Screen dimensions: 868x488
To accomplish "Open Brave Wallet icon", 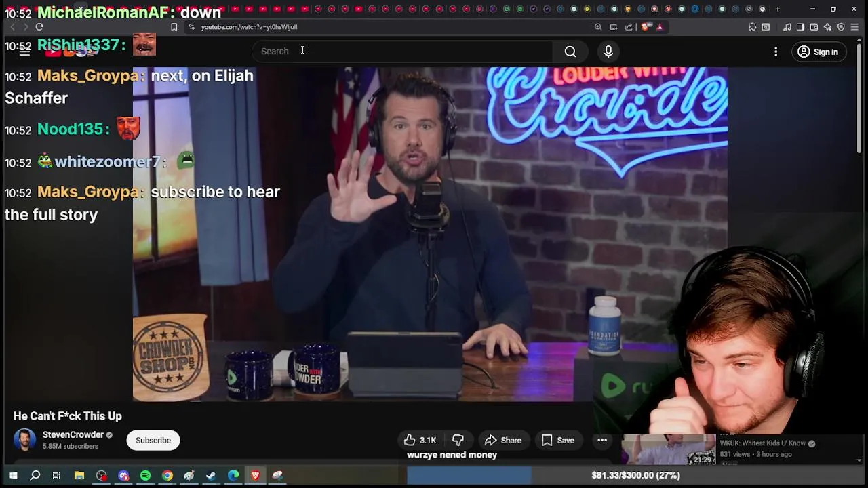I will click(x=814, y=27).
